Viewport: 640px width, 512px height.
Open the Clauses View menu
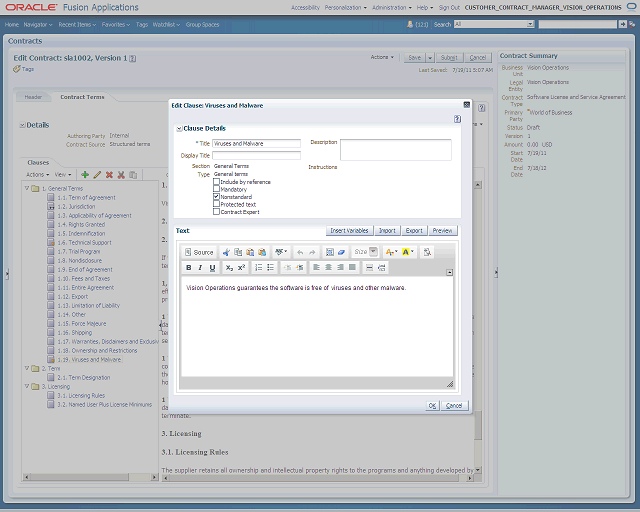63,175
